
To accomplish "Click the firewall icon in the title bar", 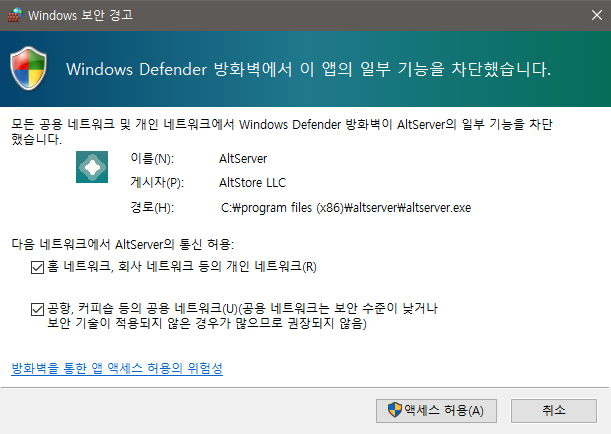I will 15,15.
